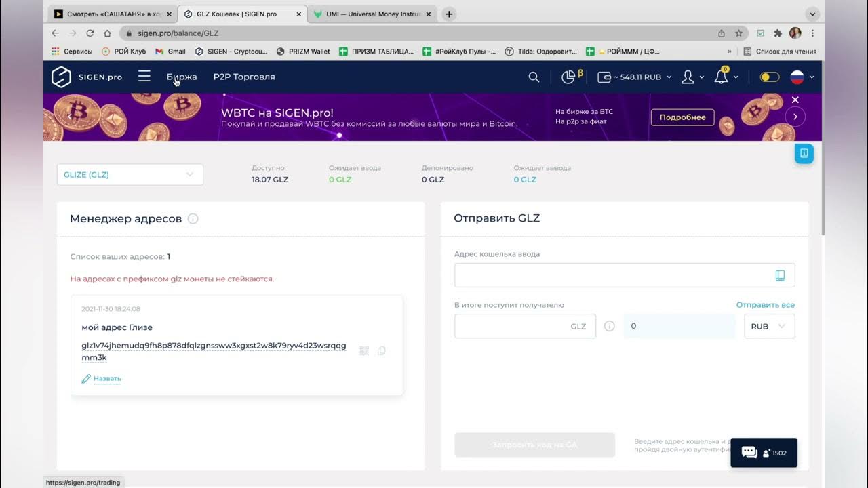Click the 18.07 GLZ available balance
The width and height of the screenshot is (868, 488).
point(270,180)
